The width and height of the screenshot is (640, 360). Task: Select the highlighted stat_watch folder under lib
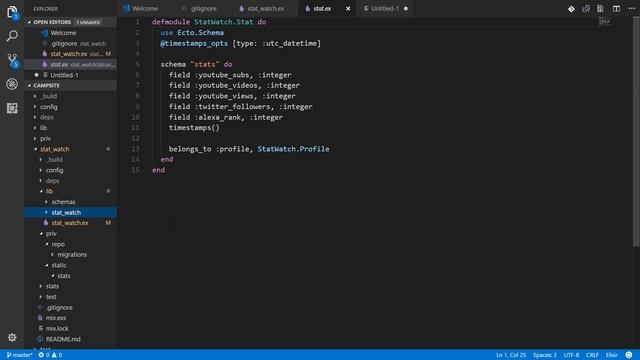(70, 212)
